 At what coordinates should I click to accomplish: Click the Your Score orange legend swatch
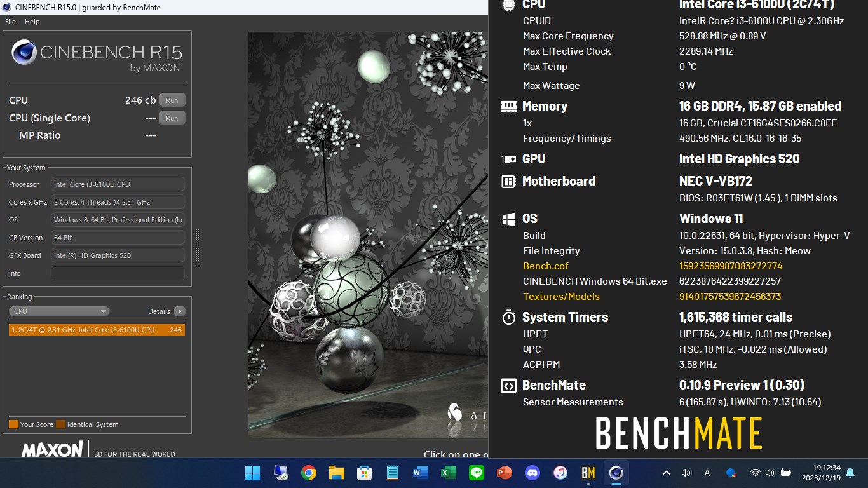[13, 424]
